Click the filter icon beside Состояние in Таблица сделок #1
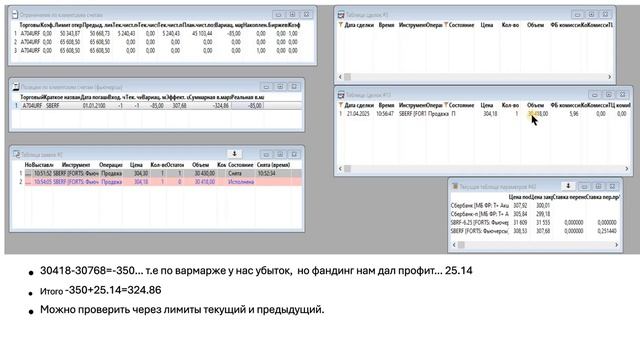 [x=446, y=25]
